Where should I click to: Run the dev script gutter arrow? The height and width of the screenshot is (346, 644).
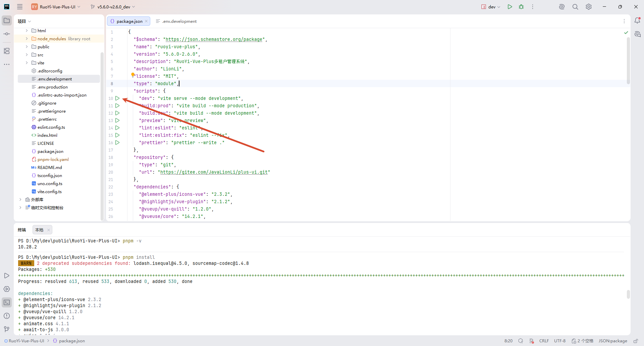(x=117, y=98)
